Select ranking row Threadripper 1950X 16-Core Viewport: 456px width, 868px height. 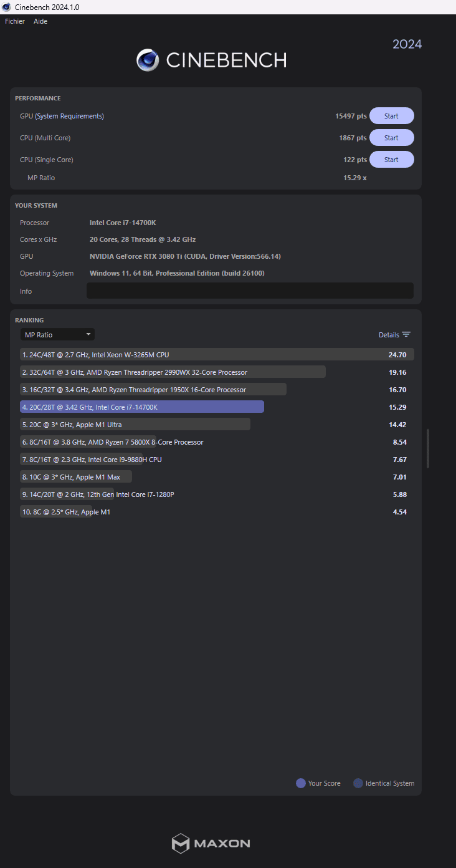click(217, 390)
